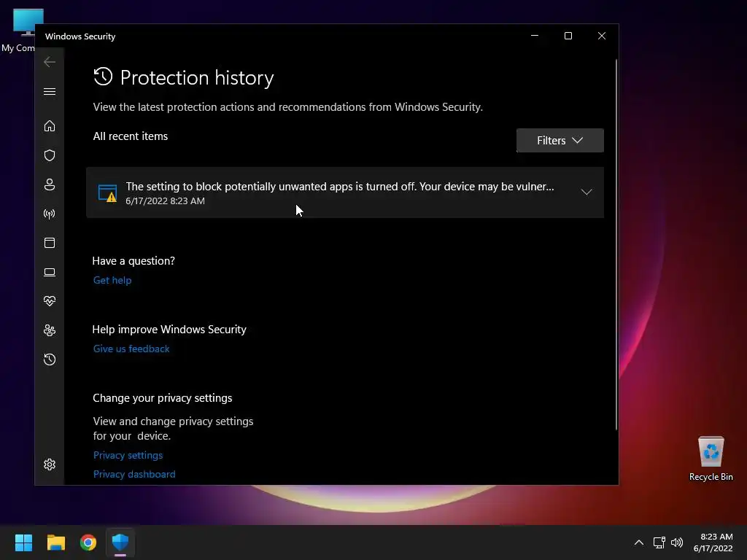Viewport: 747px width, 560px height.
Task: Click Windows Security taskbar icon
Action: (x=120, y=542)
